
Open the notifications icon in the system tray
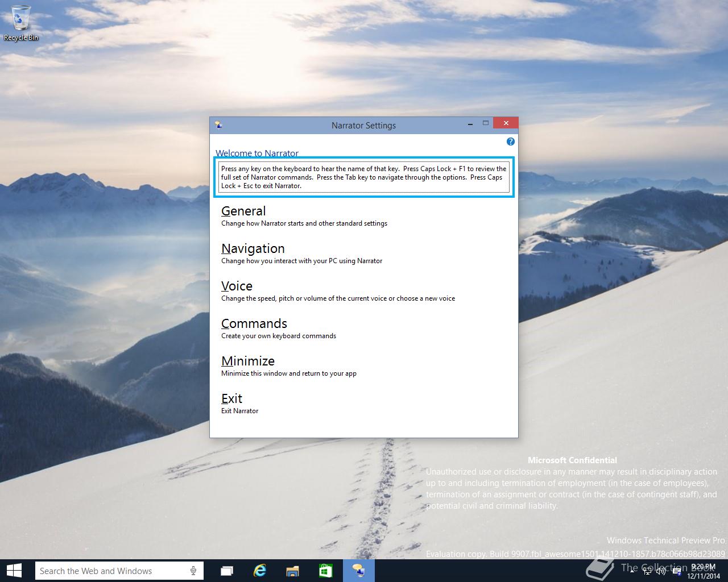[677, 571]
